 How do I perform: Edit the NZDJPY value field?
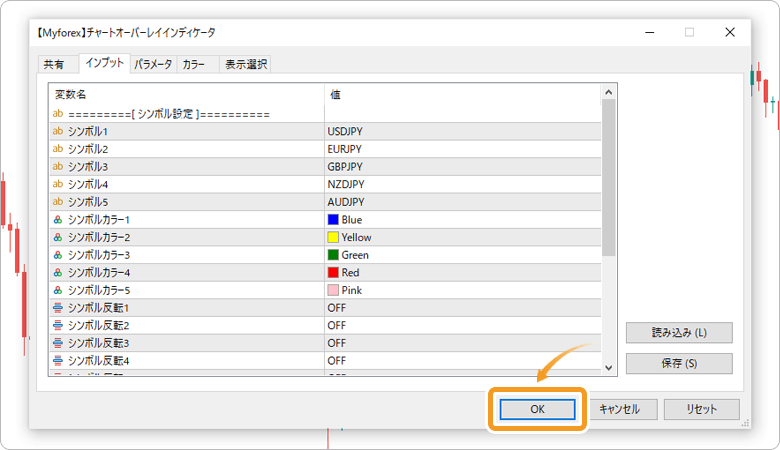click(x=463, y=184)
